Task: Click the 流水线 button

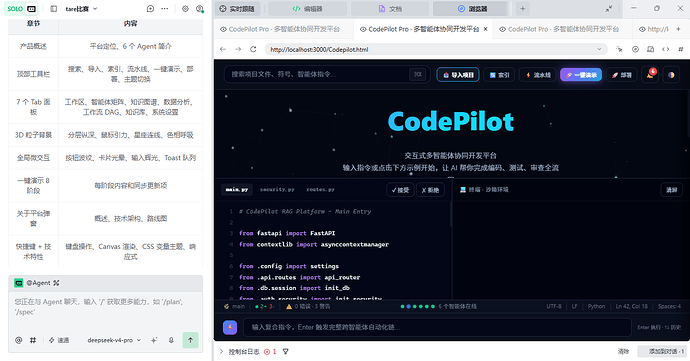Action: coord(538,75)
